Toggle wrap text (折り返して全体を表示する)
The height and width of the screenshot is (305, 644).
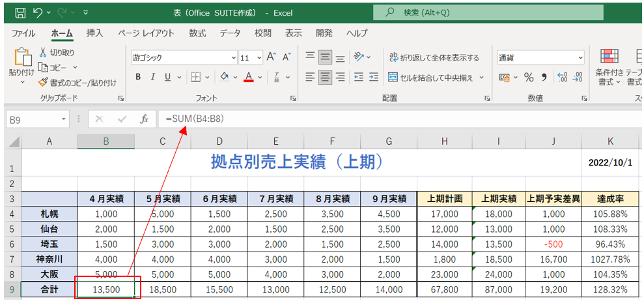[x=434, y=57]
